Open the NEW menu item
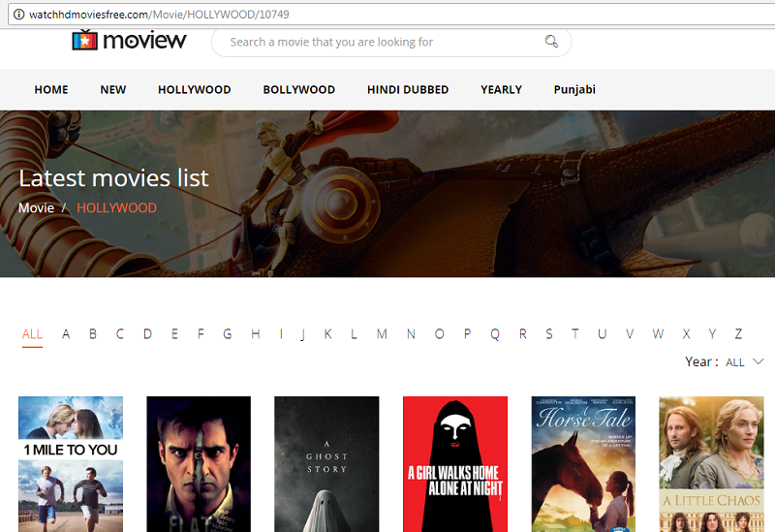The width and height of the screenshot is (775, 532). pos(113,89)
